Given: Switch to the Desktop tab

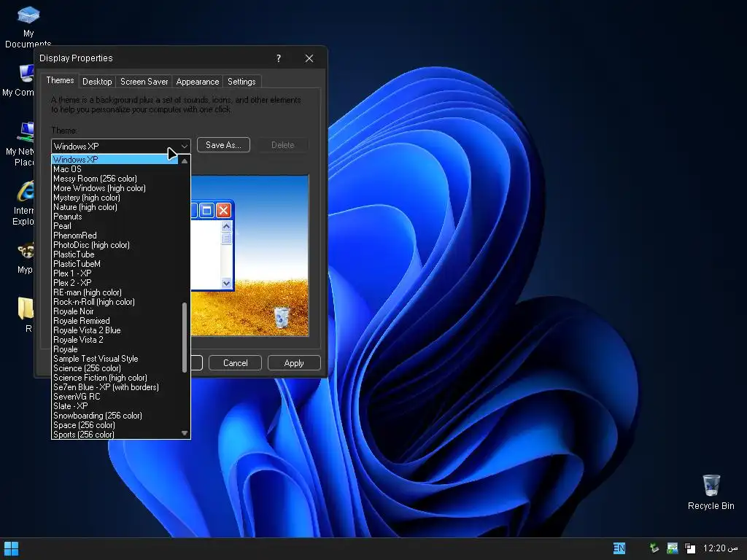Looking at the screenshot, I should click(x=97, y=82).
